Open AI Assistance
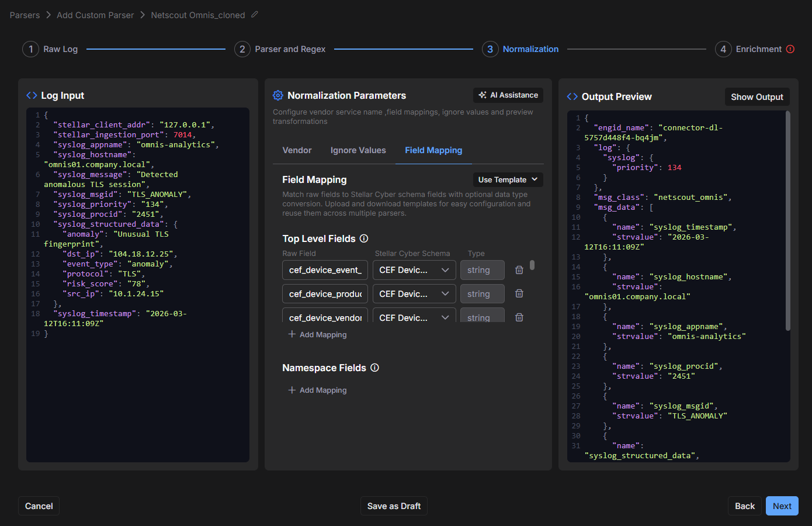 pos(508,95)
